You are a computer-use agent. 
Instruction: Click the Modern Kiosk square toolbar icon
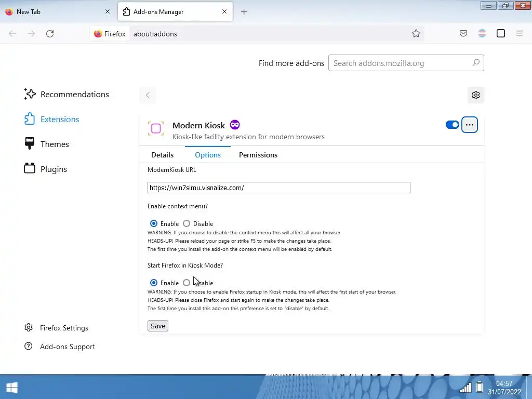tap(501, 33)
